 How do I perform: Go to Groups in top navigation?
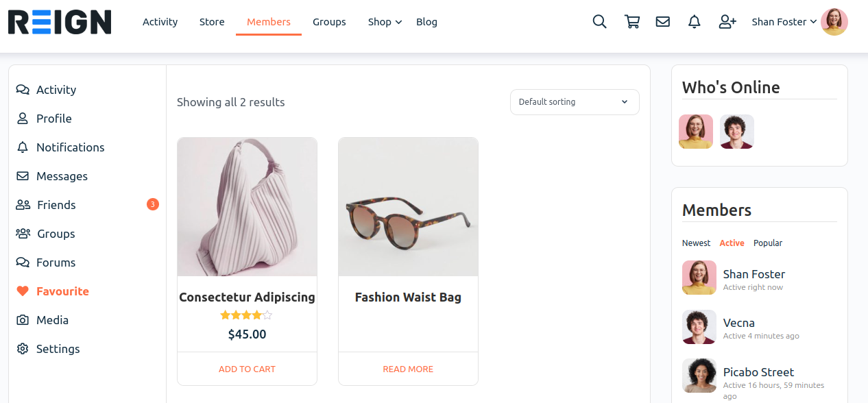pos(329,22)
